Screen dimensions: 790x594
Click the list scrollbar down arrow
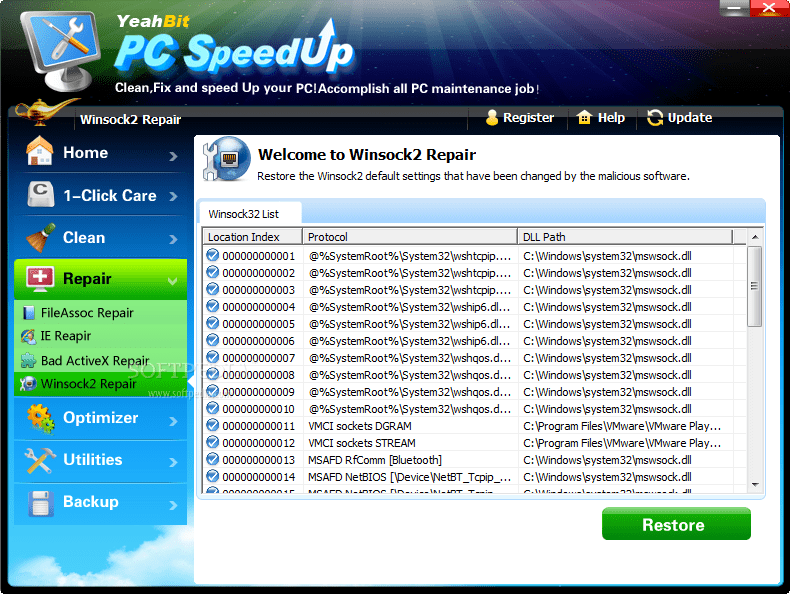tap(755, 485)
